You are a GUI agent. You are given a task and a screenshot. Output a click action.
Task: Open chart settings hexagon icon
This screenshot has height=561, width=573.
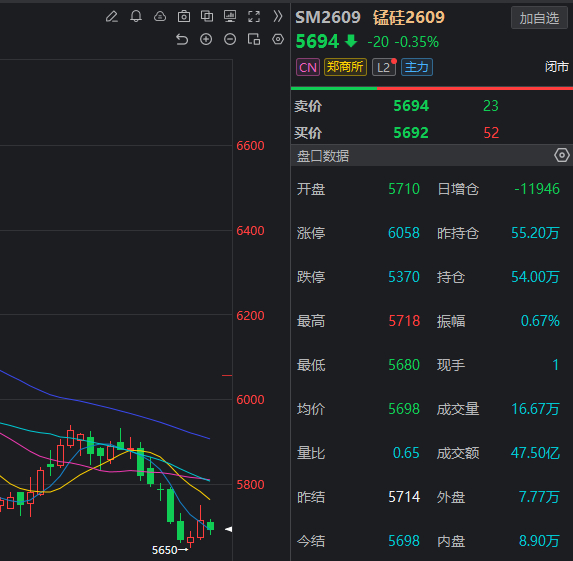(278, 39)
